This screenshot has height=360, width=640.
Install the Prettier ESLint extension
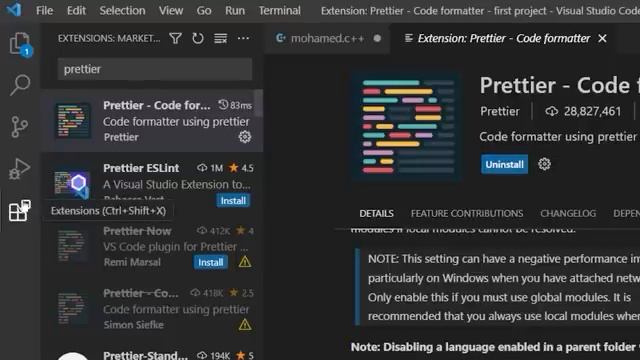click(x=233, y=200)
